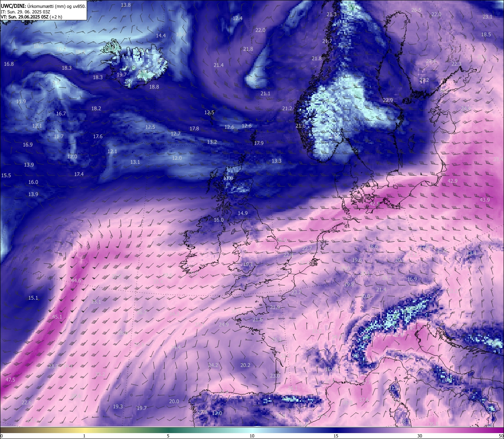Click the 45.1 map value
This screenshot has width=504, height=439.
(57, 317)
